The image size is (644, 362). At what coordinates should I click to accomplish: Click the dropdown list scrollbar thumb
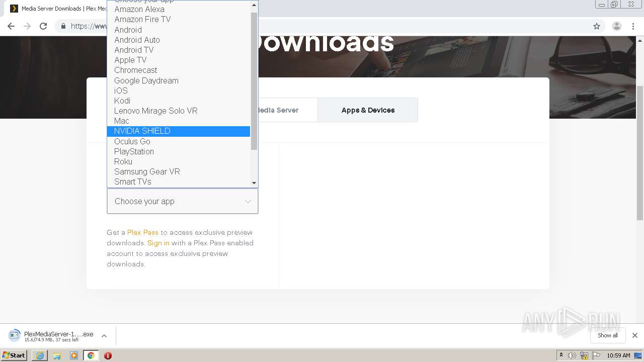(x=254, y=80)
